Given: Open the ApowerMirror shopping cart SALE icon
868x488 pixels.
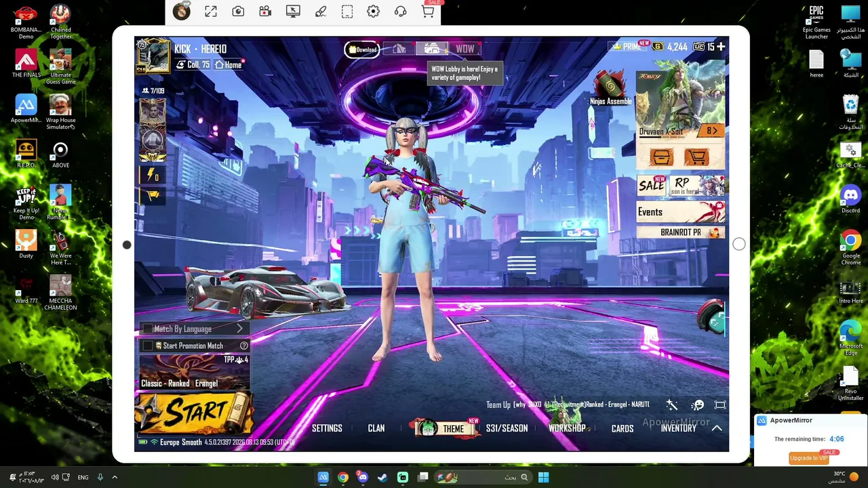Looking at the screenshot, I should (428, 10).
